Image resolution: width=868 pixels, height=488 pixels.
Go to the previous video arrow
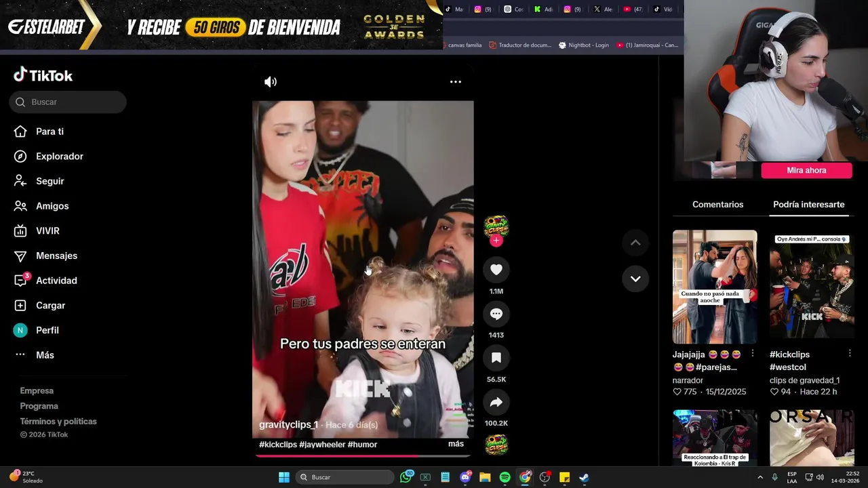pos(635,243)
